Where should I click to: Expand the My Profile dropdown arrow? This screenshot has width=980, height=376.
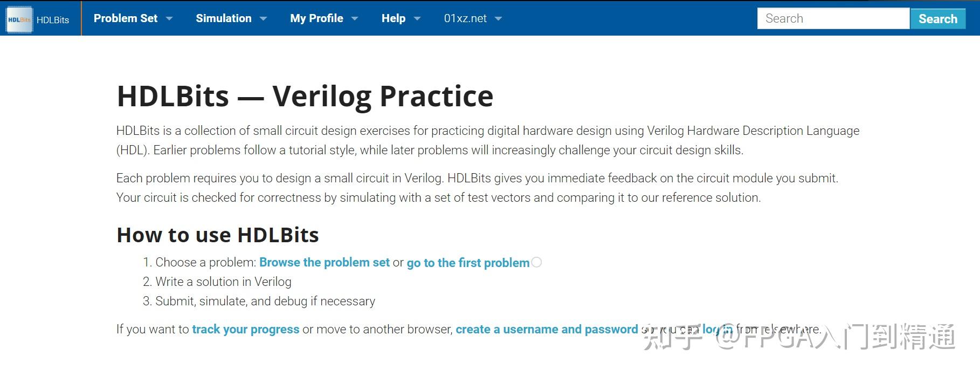355,19
